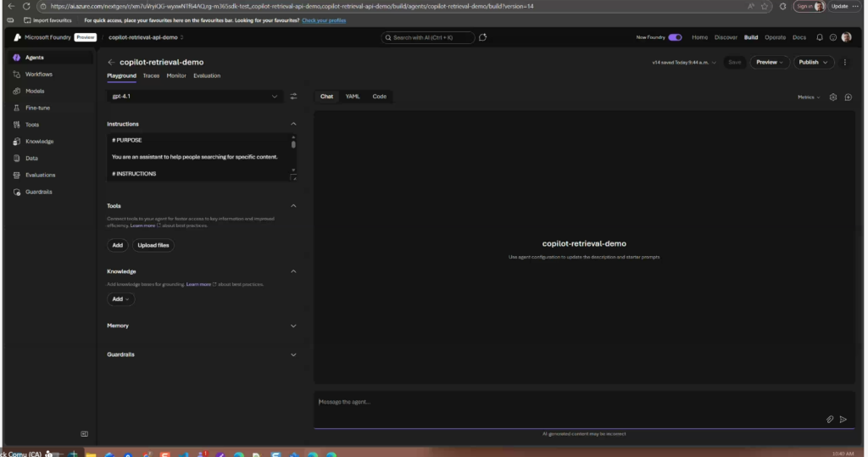Switch to the YAML tab
This screenshot has height=457, width=868.
coord(353,97)
